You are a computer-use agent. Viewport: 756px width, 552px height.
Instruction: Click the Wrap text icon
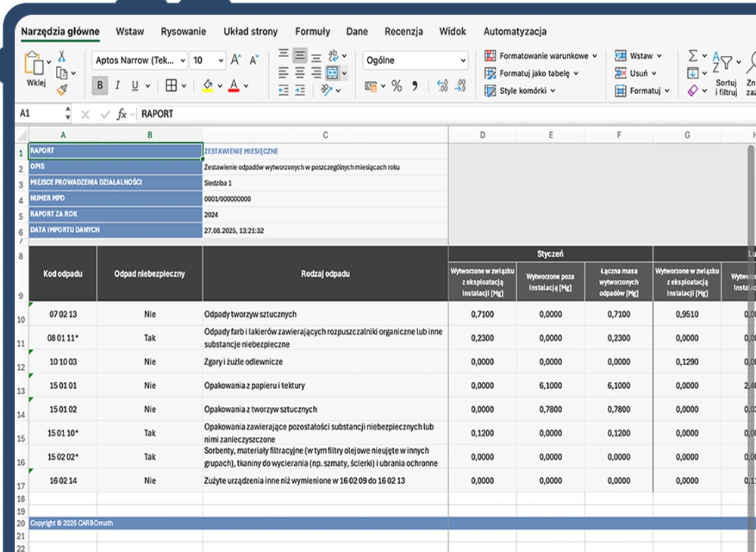333,56
